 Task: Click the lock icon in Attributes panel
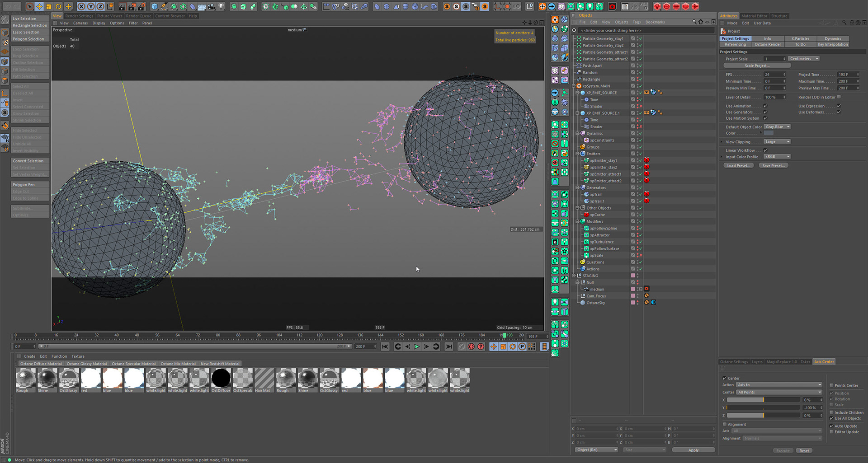[x=852, y=23]
